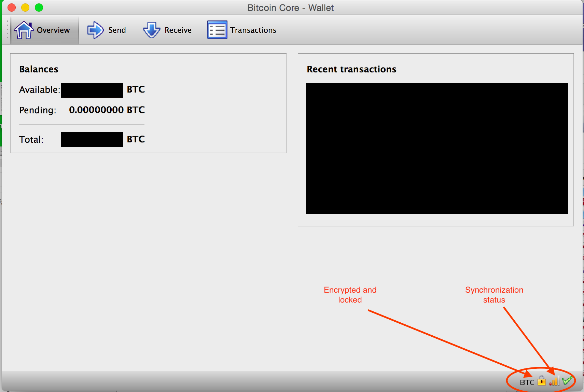
Task: Click the Recent transactions heading
Action: [x=351, y=69]
